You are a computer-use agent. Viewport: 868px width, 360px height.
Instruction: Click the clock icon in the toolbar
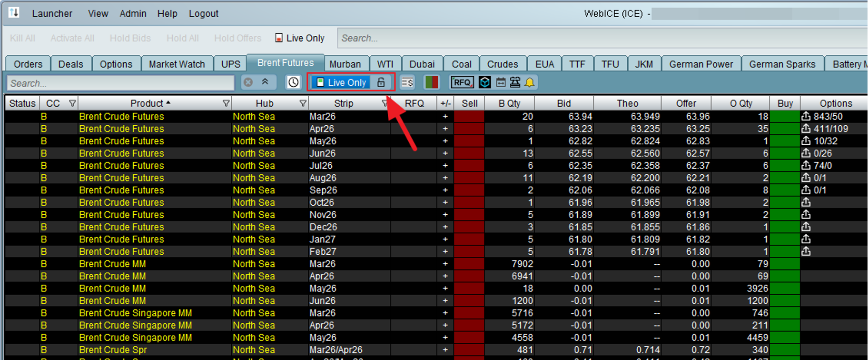pos(294,82)
